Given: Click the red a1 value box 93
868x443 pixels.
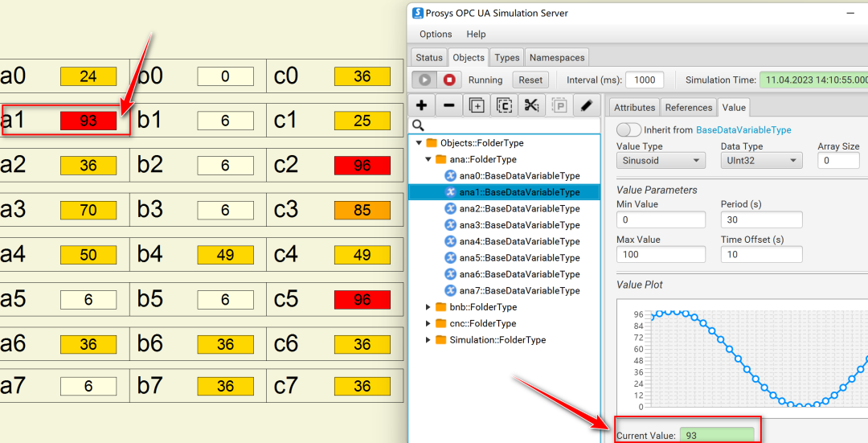Looking at the screenshot, I should pos(88,121).
